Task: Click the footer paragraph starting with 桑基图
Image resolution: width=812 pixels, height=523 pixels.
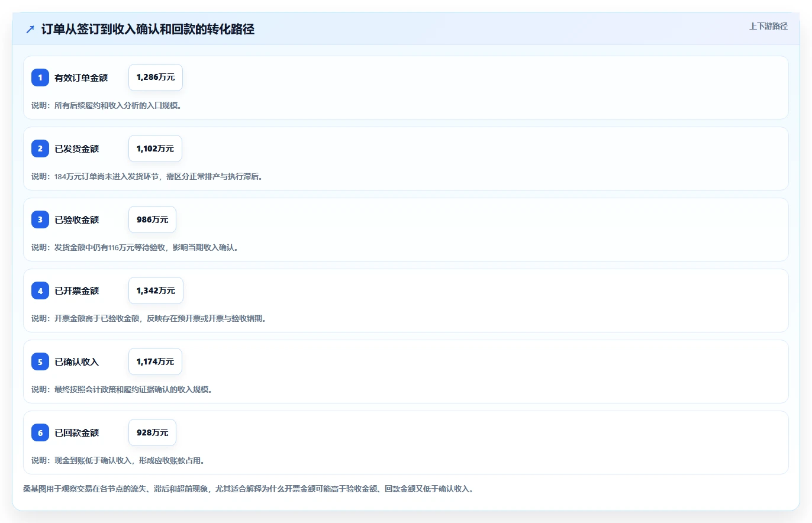Action: [248, 489]
